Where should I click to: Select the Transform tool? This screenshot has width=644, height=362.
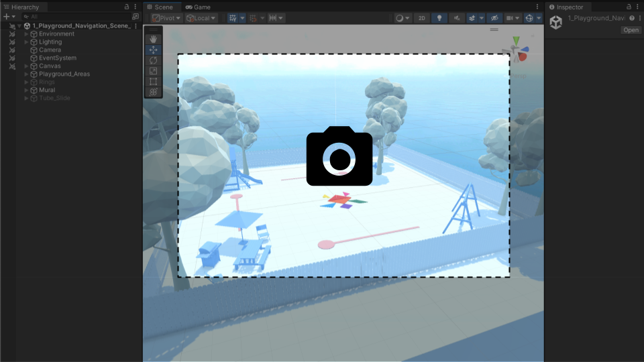154,92
